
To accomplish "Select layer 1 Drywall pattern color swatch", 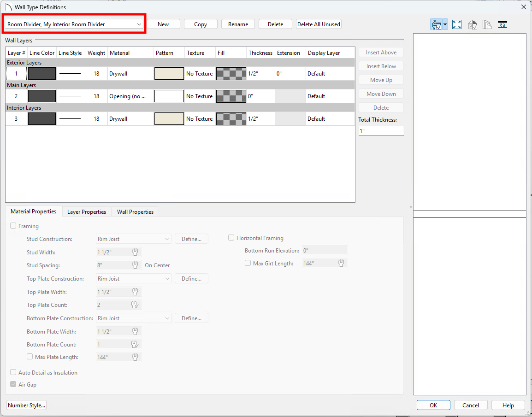I will point(169,74).
